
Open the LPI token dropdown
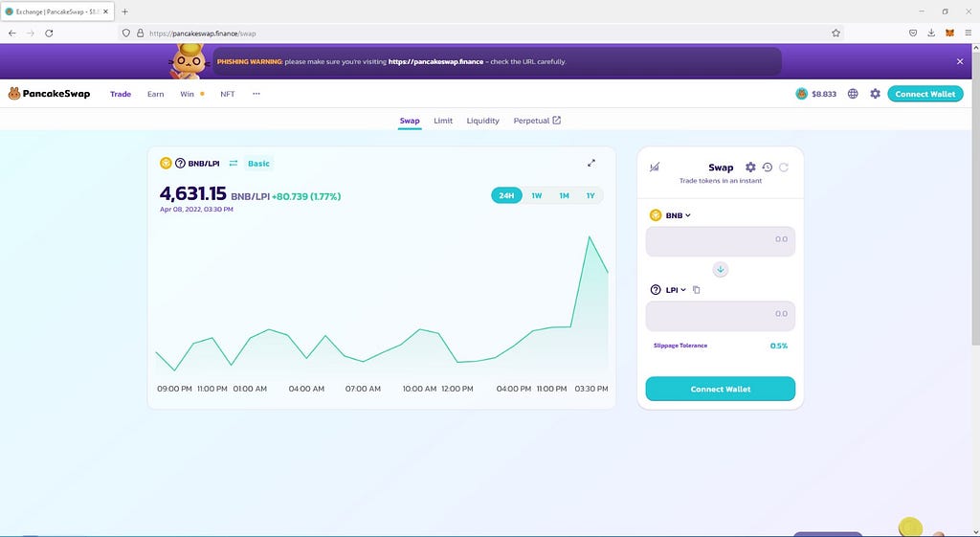point(668,290)
